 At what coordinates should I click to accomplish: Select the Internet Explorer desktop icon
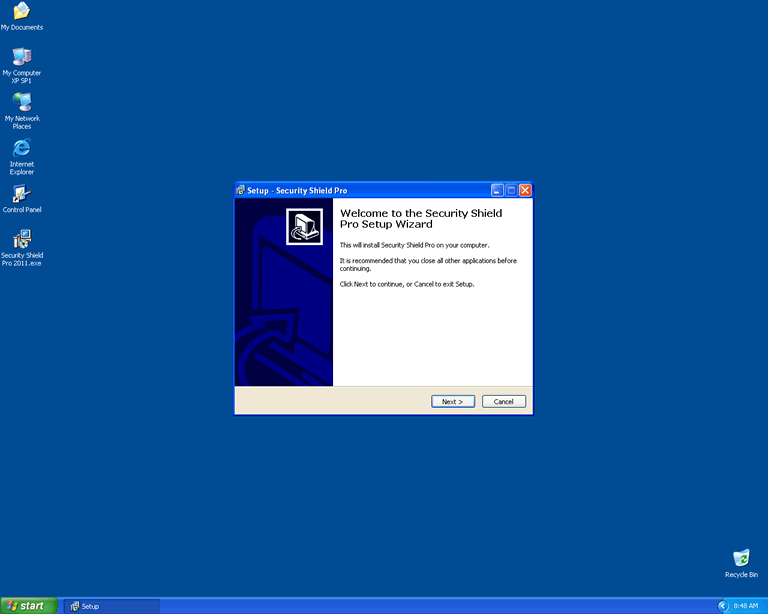(21, 148)
